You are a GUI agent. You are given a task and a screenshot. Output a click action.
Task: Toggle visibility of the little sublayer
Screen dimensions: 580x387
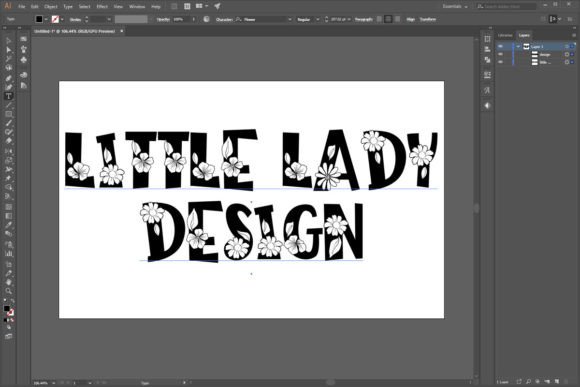500,62
